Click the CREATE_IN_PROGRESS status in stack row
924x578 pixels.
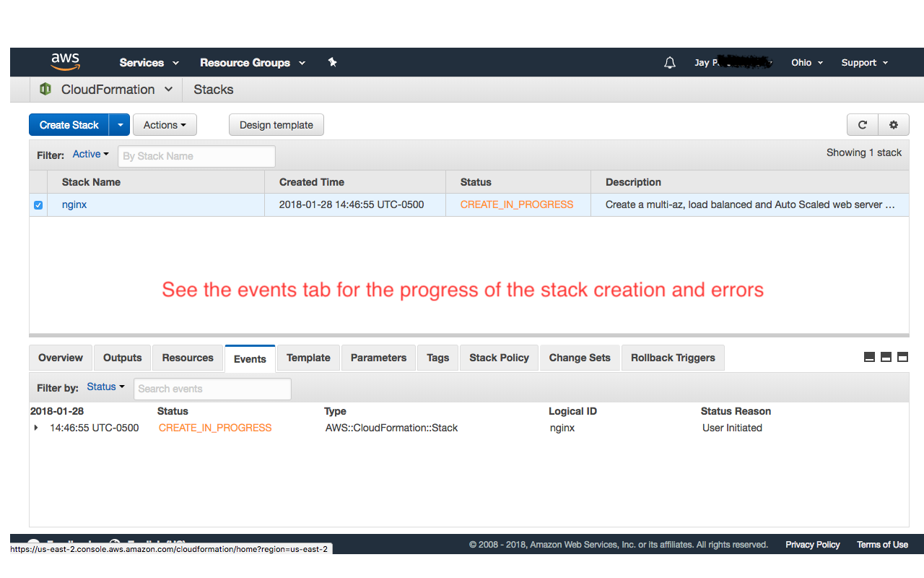click(517, 204)
